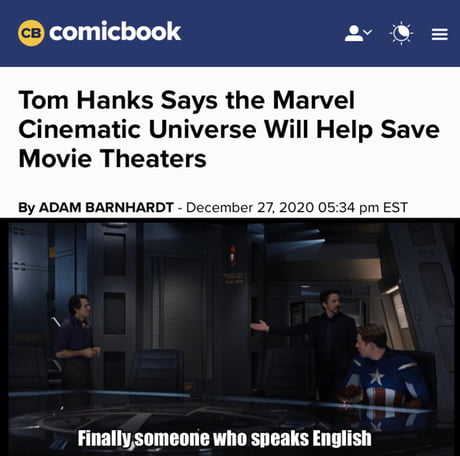The width and height of the screenshot is (460, 456).
Task: Click the December 27, 2020 timestamp
Action: pyautogui.click(x=297, y=207)
